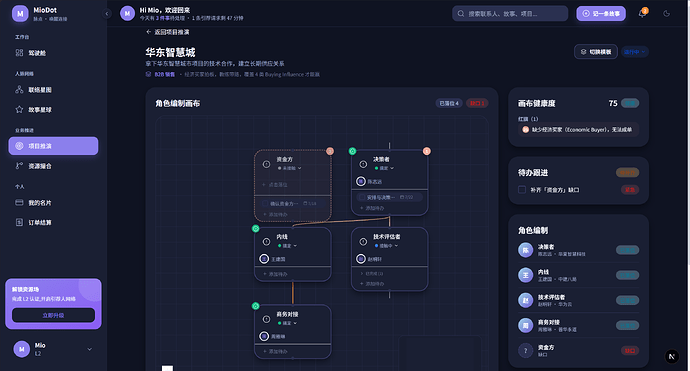Image resolution: width=690 pixels, height=371 pixels.
Task: Click the red 缺口 tag on 资金方 row
Action: click(630, 351)
